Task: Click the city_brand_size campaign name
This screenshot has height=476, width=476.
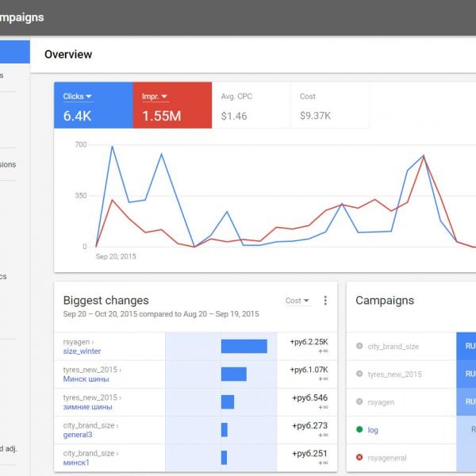Action: pos(393,346)
